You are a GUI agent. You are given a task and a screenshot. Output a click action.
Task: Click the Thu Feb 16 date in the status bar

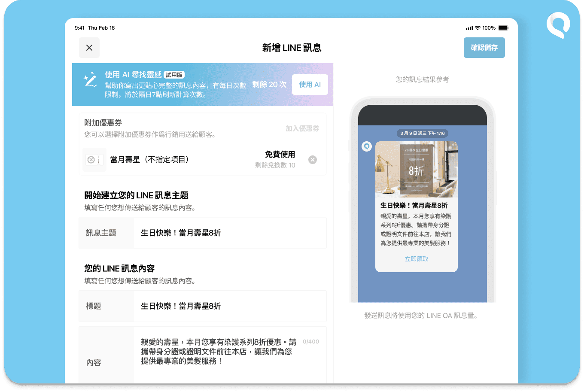101,28
